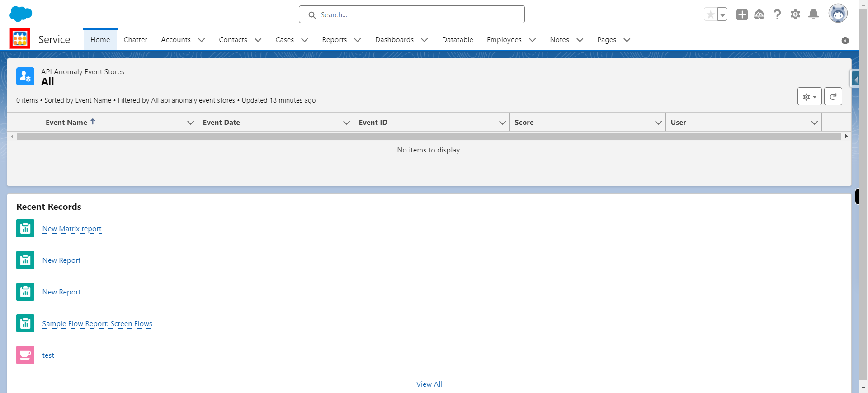Viewport: 868px width, 393px height.
Task: Expand the Pages nav dropdown chevron
Action: (627, 40)
